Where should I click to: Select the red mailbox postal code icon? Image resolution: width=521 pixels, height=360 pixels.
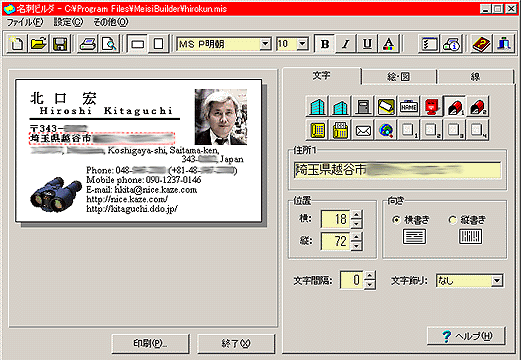431,106
